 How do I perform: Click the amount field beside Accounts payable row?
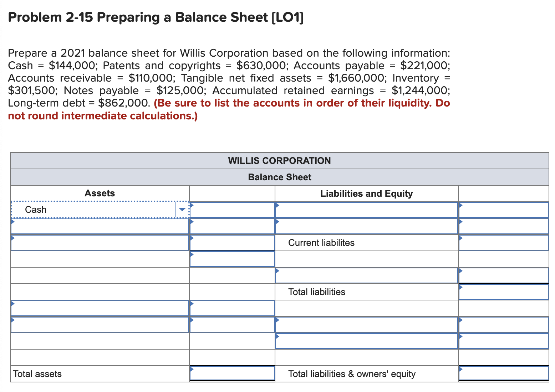(x=504, y=210)
